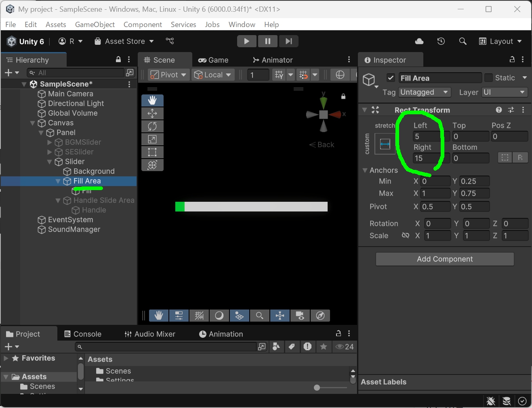
Task: Open the Layer dropdown showing UI
Action: click(x=504, y=92)
